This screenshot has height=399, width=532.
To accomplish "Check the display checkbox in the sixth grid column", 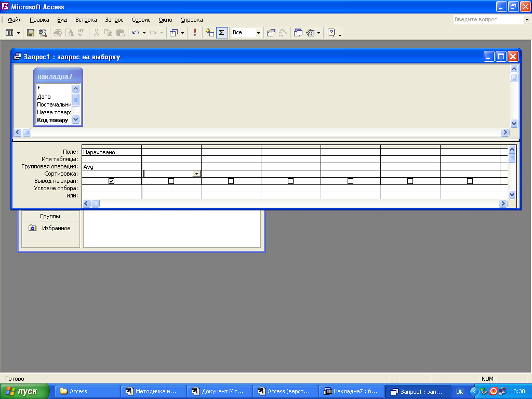I will 410,181.
